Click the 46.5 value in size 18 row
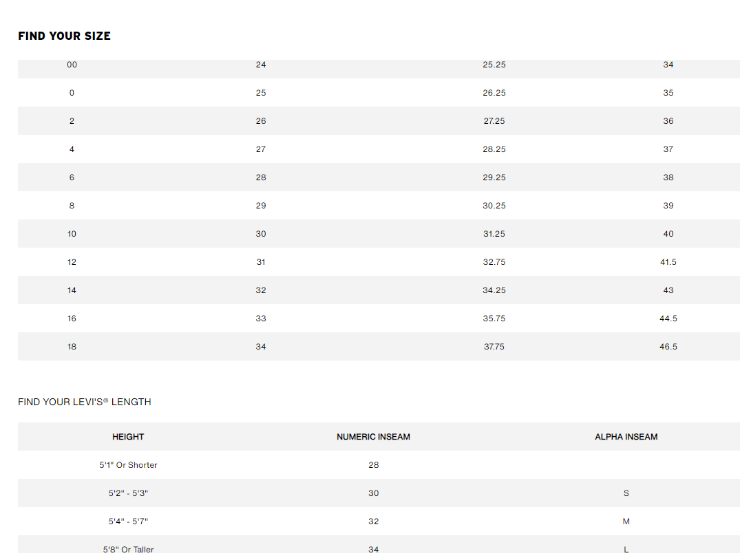Viewport: 740px width, 560px height. (668, 347)
